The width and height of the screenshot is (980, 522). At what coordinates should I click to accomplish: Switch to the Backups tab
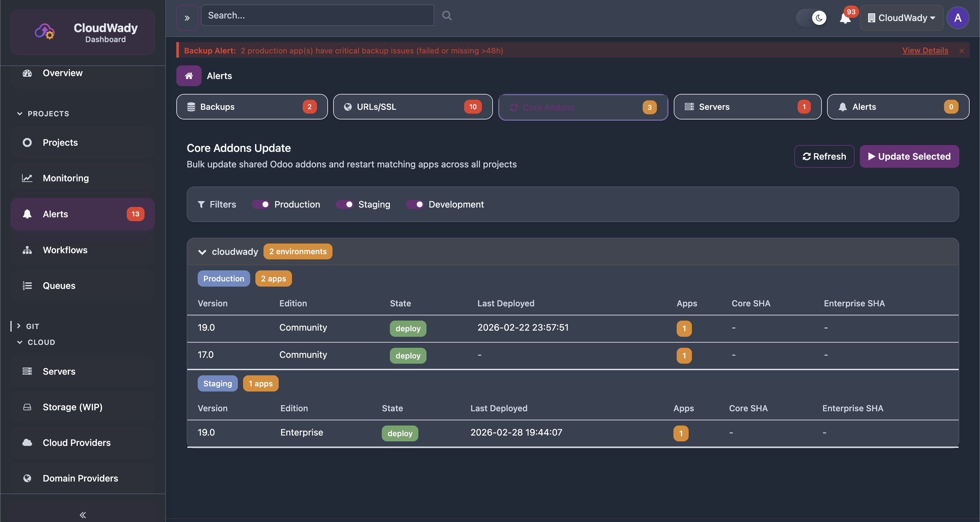pos(251,107)
